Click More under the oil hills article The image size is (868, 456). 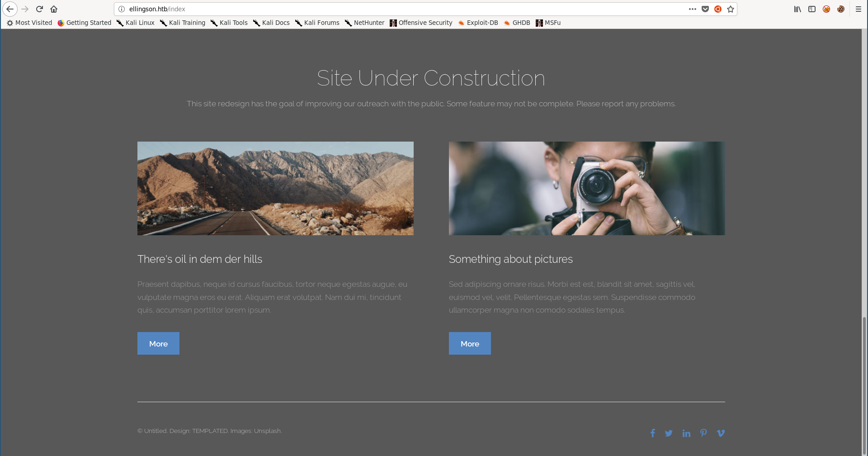(x=158, y=343)
